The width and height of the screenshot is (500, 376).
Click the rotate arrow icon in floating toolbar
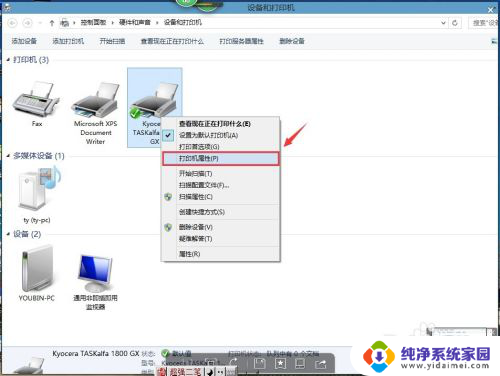point(234,362)
